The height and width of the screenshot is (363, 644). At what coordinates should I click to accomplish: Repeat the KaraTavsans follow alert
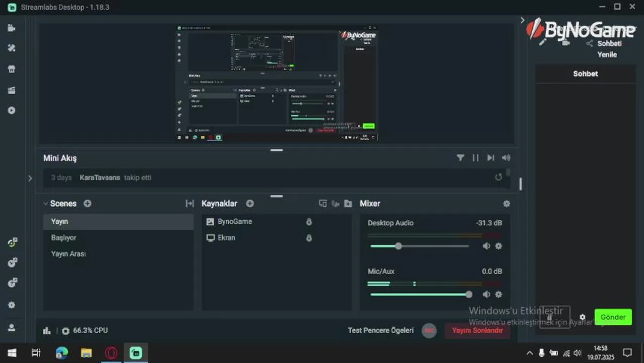click(498, 177)
